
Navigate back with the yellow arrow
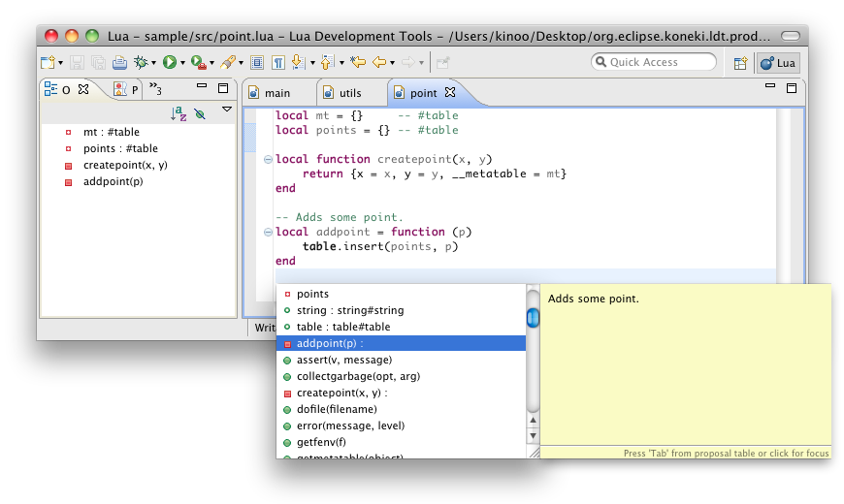[x=379, y=62]
